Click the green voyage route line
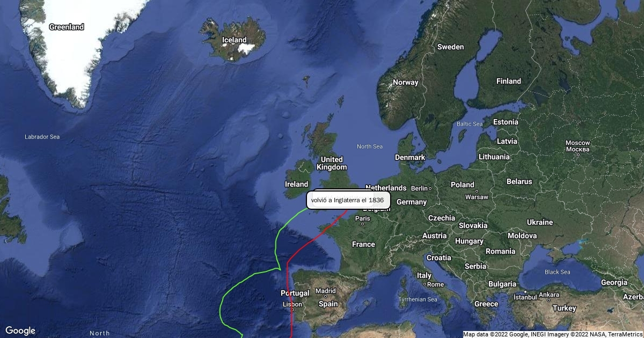 [276, 246]
